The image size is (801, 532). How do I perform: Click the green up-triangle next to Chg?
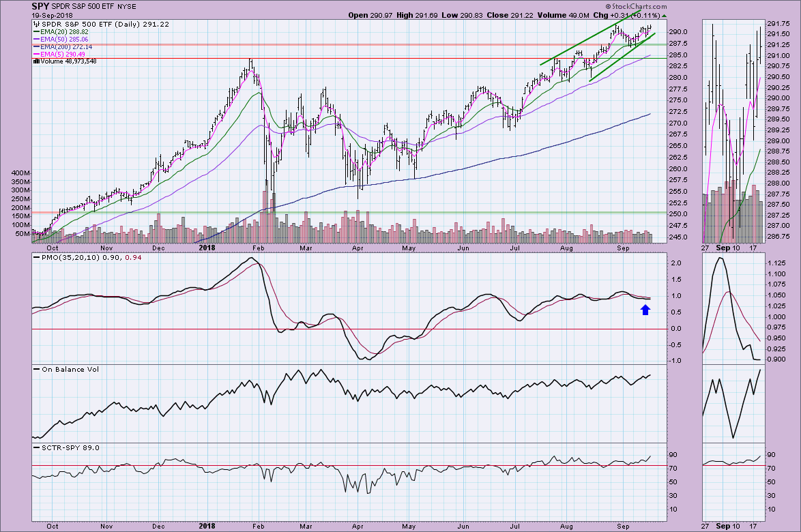click(664, 16)
